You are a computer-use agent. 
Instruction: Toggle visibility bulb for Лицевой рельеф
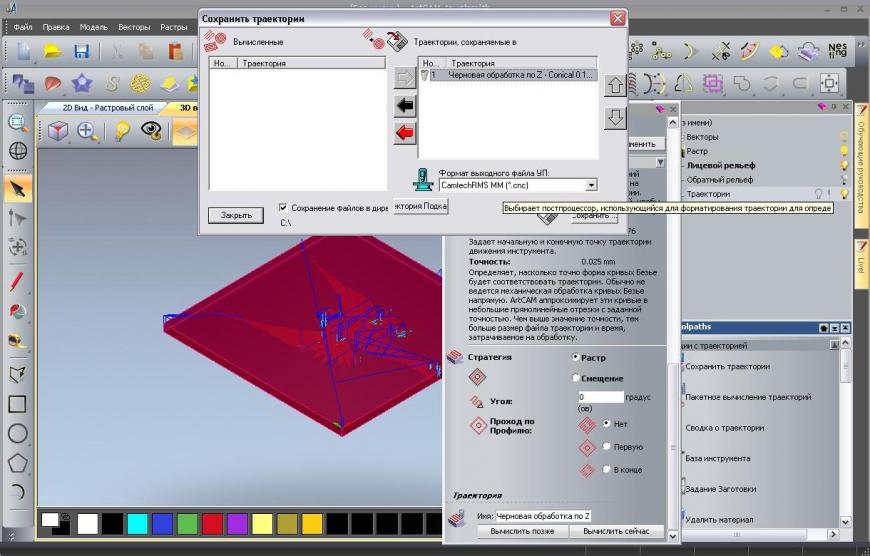[x=844, y=165]
